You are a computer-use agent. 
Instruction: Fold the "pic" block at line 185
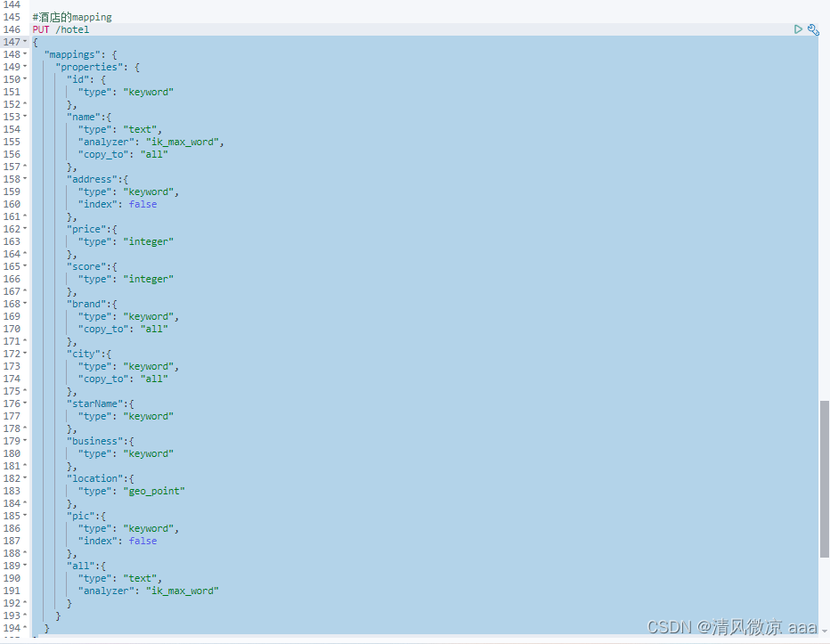[25, 516]
